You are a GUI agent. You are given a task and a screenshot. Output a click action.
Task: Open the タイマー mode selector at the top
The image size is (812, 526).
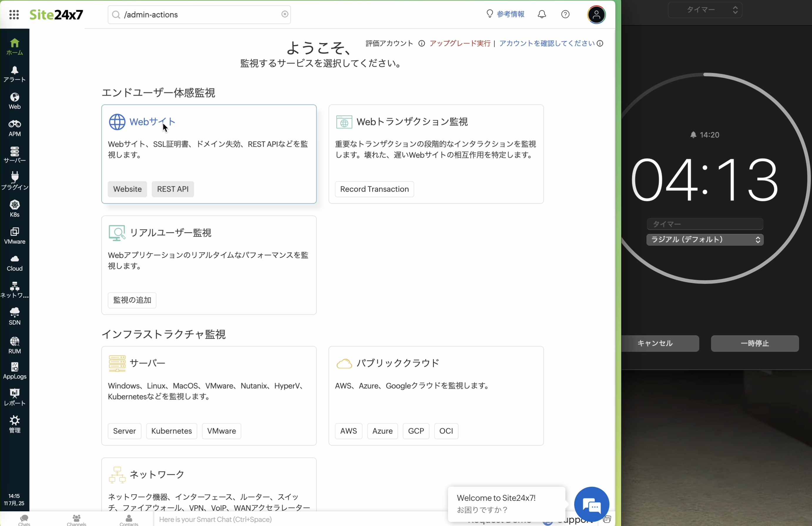click(705, 10)
